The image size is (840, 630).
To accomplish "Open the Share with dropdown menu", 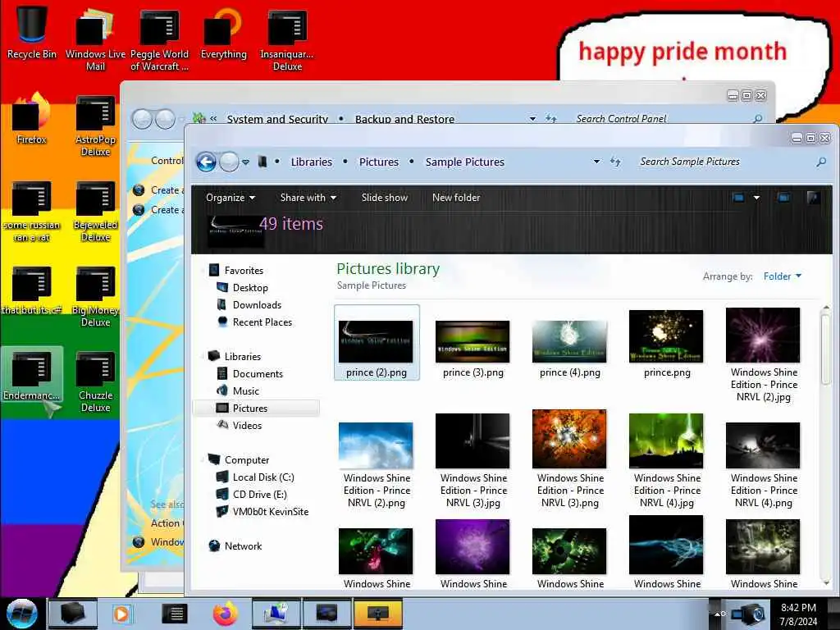I will [308, 198].
